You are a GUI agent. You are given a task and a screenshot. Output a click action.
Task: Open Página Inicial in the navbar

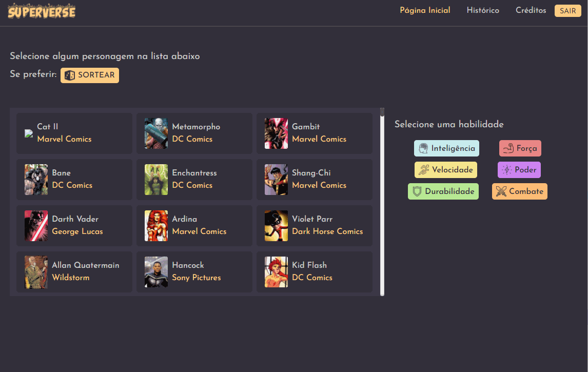[425, 10]
